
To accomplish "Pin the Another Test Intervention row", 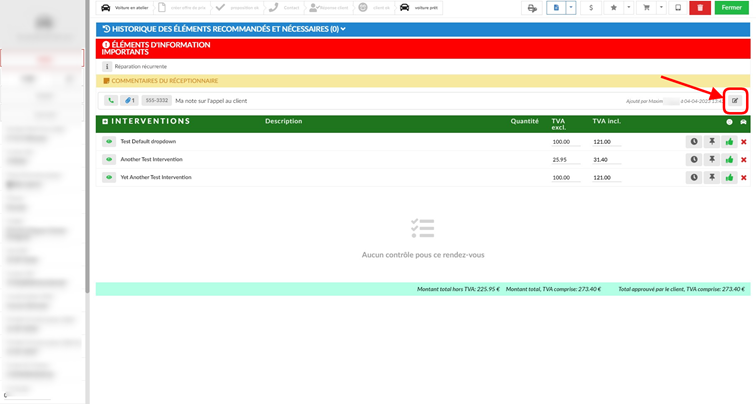I will point(712,160).
